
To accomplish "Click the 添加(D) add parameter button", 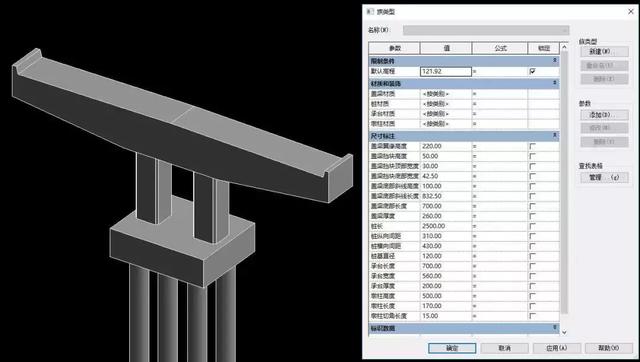I will click(x=604, y=115).
